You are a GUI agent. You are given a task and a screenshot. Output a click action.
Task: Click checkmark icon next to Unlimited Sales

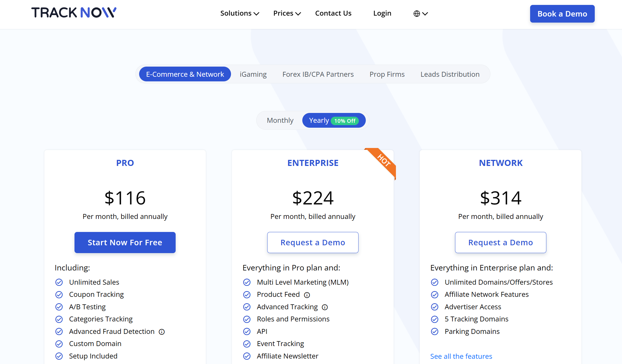(x=59, y=282)
